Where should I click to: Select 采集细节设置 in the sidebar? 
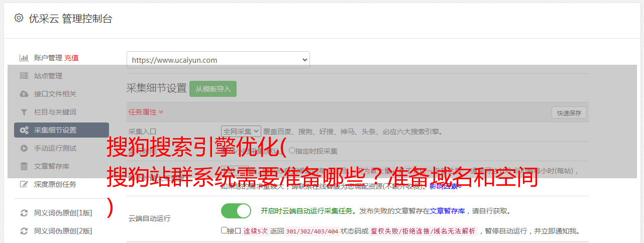click(x=61, y=130)
